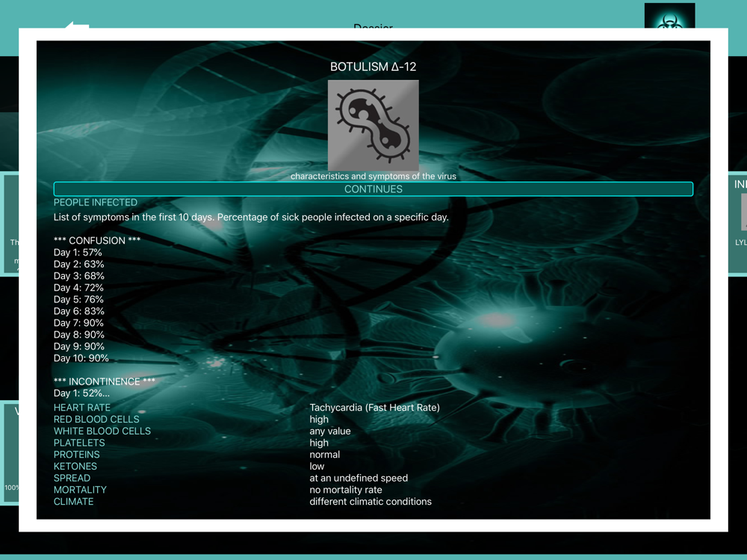Click the HEART RATE label
This screenshot has width=747, height=560.
coord(82,408)
